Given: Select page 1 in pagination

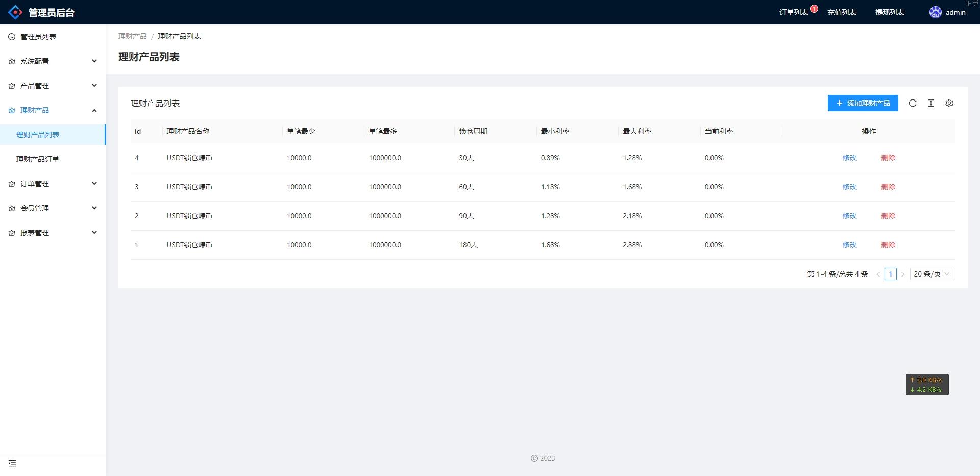Looking at the screenshot, I should point(890,274).
